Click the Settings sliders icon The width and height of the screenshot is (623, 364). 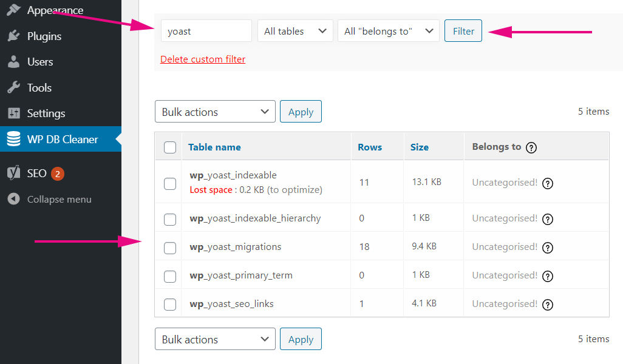(x=13, y=113)
